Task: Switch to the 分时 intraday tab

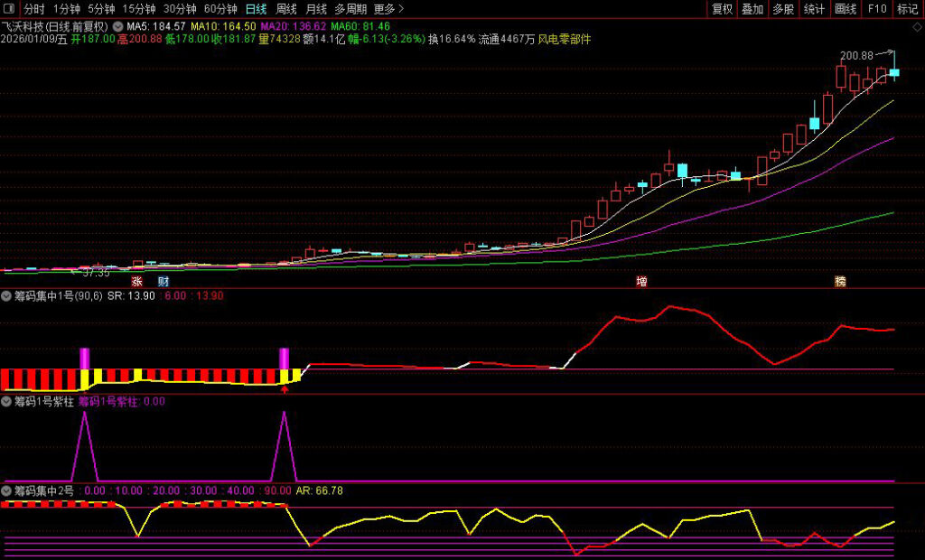Action: click(33, 9)
